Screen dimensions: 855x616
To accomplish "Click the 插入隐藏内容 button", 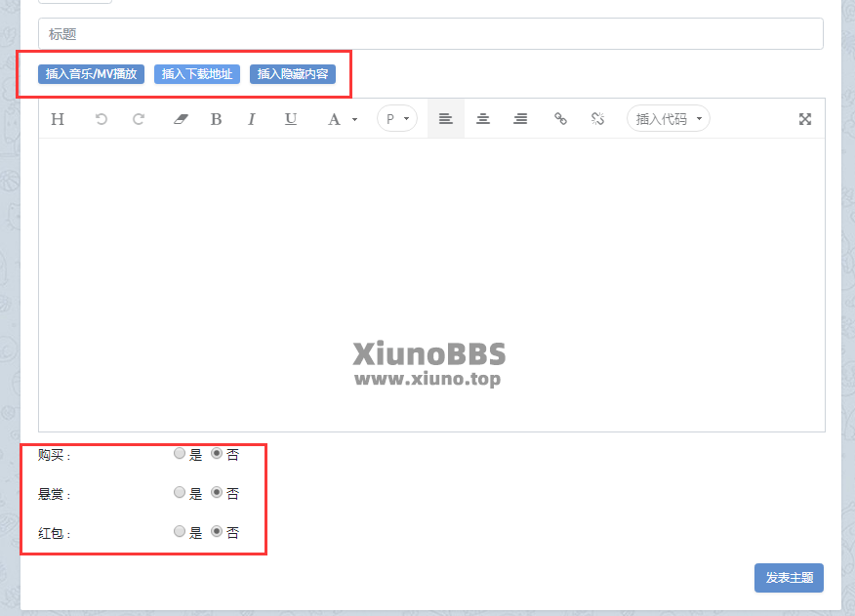I will [292, 74].
